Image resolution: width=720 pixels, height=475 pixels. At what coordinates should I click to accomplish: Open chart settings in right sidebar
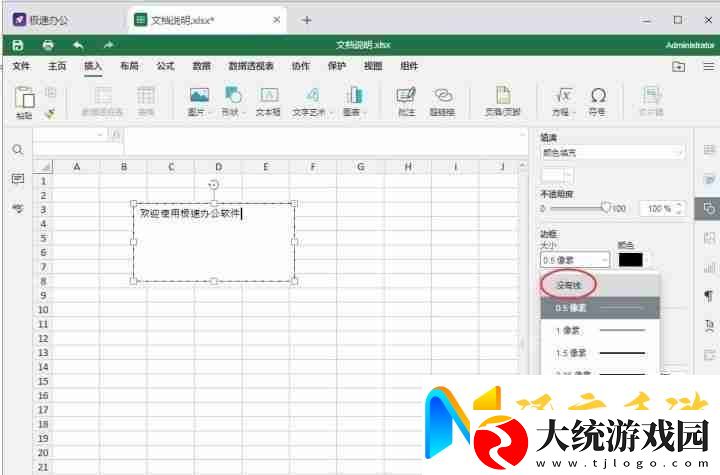tap(709, 267)
